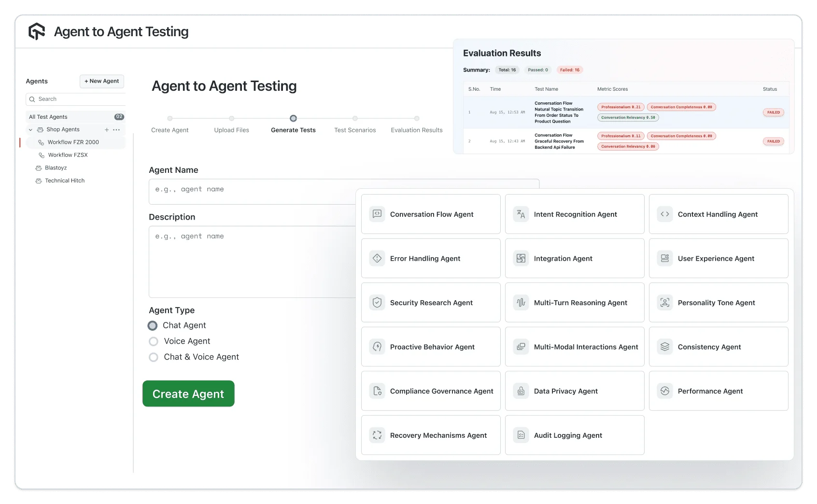Click the green Conversation Relevancy 0.50 badge
Image resolution: width=817 pixels, height=504 pixels.
click(x=628, y=117)
